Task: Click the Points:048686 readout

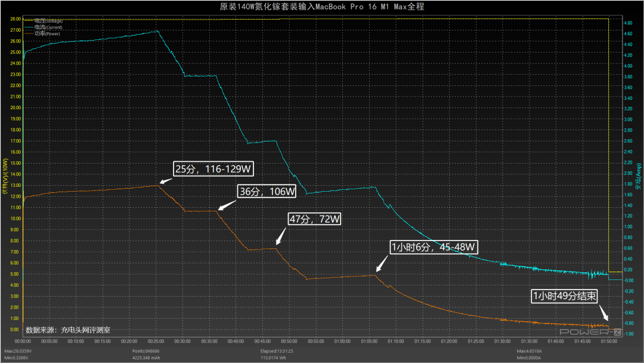Action: [146, 351]
